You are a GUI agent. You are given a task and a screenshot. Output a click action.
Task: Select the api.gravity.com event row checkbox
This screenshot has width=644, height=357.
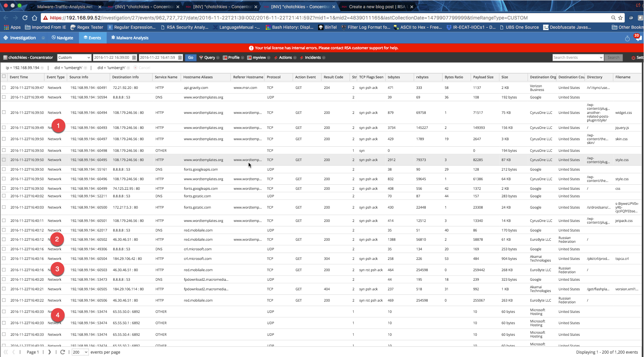[4, 88]
